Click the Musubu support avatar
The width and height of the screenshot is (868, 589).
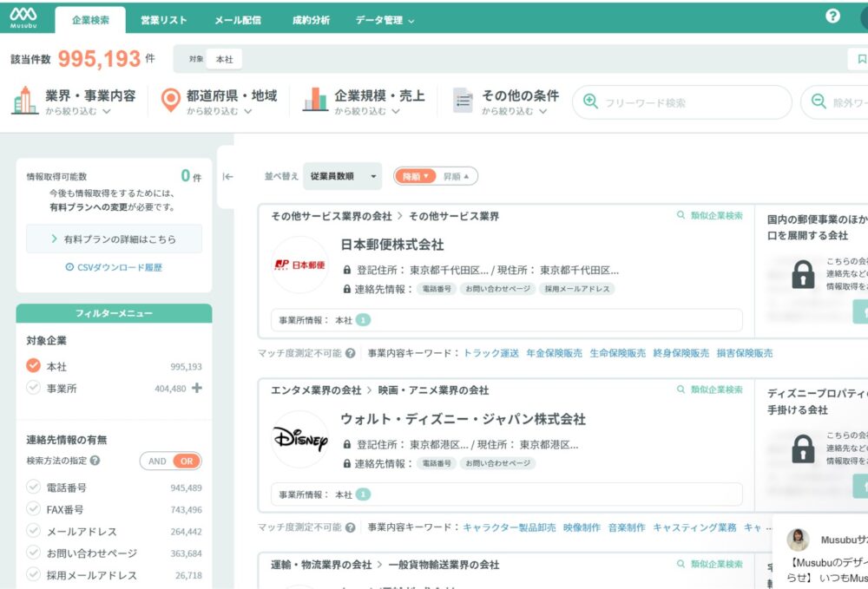pos(798,540)
